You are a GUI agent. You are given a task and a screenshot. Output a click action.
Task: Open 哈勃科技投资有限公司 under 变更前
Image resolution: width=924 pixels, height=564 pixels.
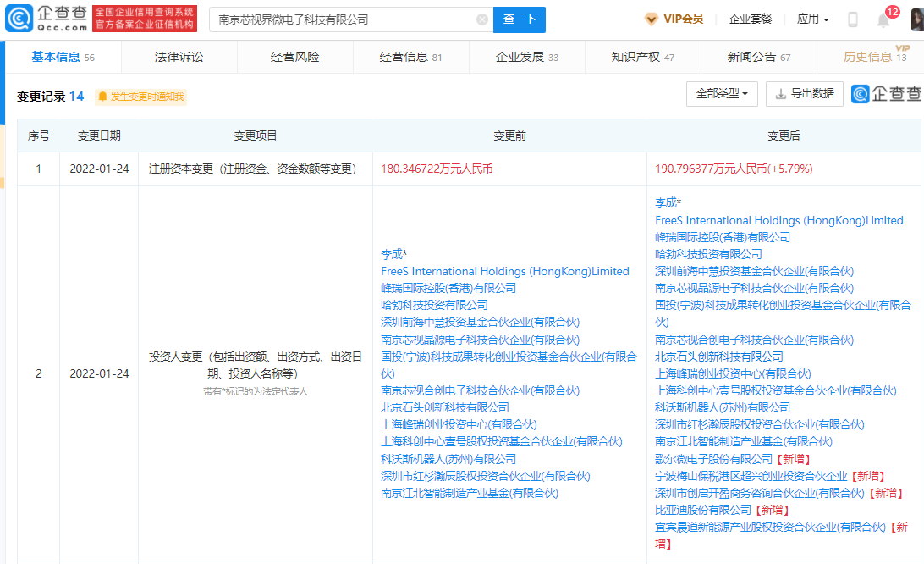pyautogui.click(x=434, y=305)
